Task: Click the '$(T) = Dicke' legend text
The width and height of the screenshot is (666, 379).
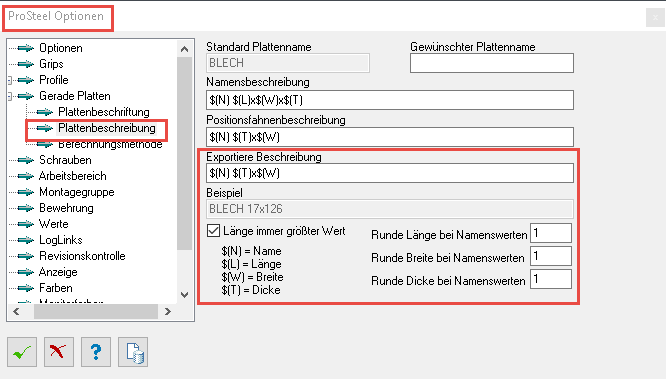Action: [251, 290]
